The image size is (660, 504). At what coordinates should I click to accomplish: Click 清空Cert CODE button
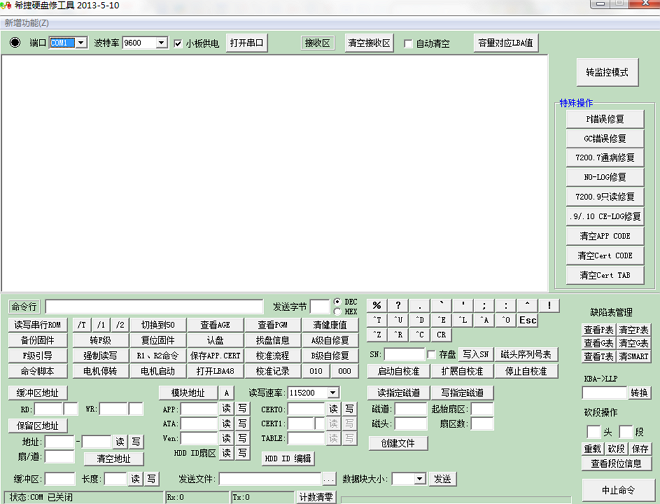tap(605, 256)
